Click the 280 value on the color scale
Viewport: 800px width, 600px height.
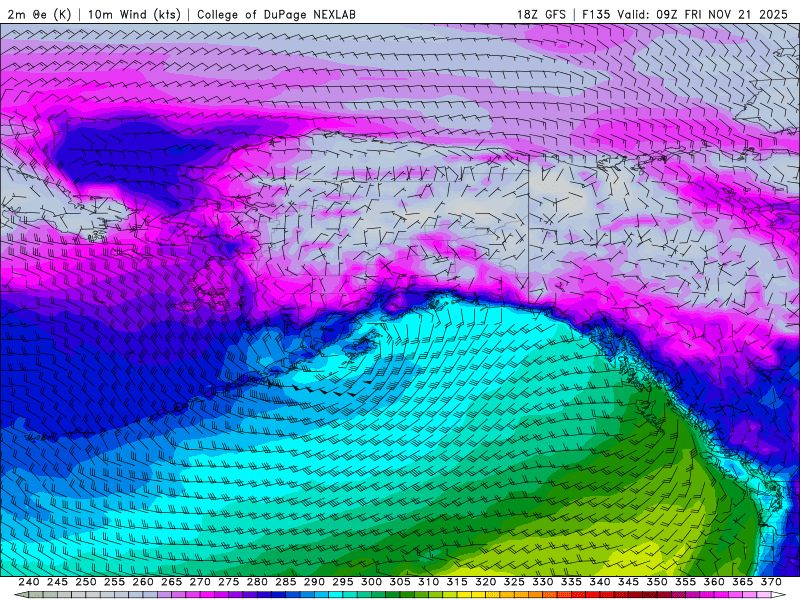click(257, 582)
